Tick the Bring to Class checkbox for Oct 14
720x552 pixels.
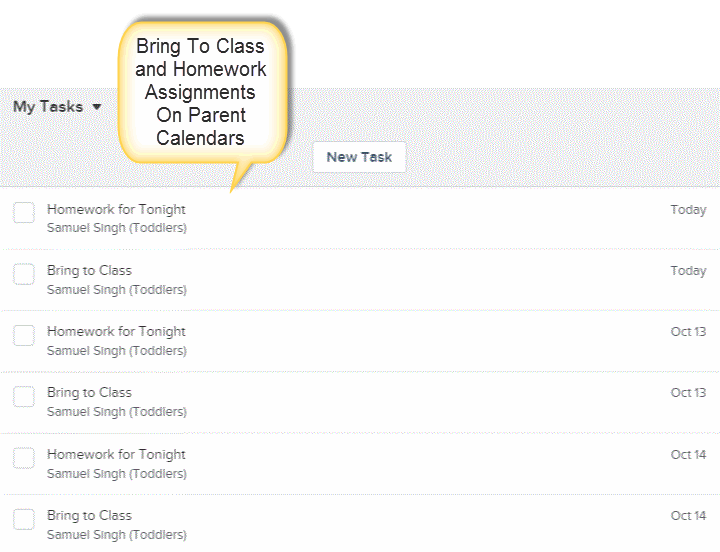(24, 519)
